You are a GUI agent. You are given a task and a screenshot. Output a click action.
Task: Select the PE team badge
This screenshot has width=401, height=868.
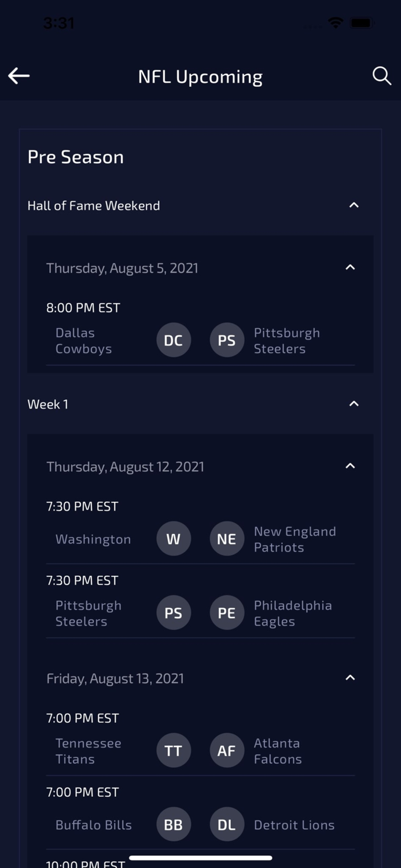(x=226, y=613)
